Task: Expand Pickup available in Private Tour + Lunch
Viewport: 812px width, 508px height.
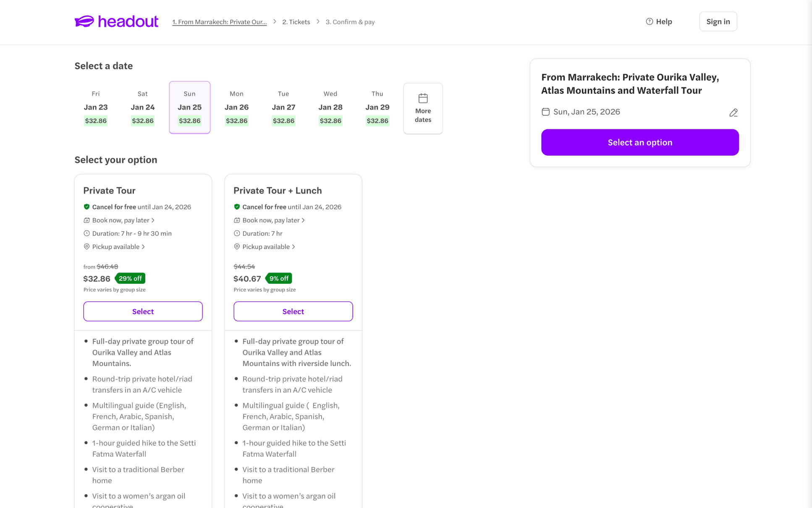Action: (x=269, y=247)
